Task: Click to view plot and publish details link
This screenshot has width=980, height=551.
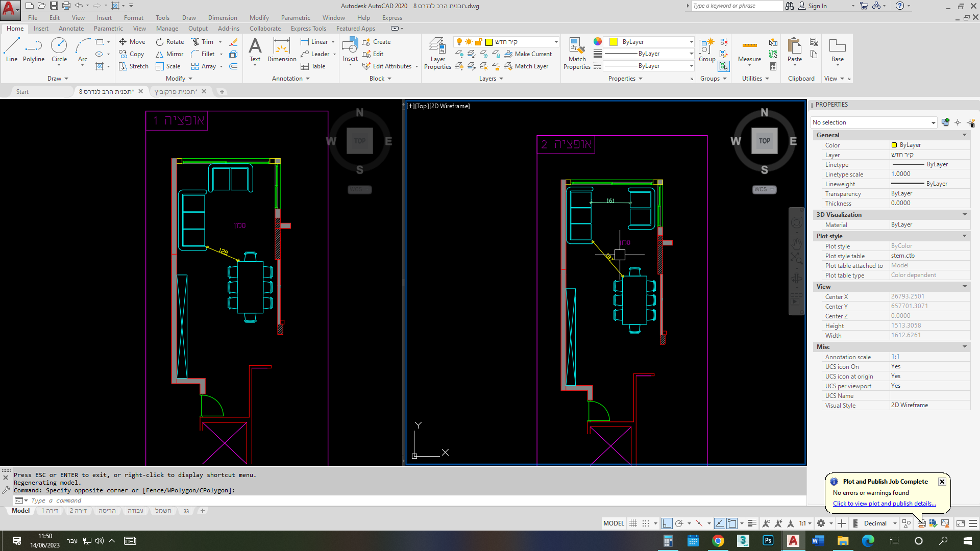Action: [x=884, y=504]
